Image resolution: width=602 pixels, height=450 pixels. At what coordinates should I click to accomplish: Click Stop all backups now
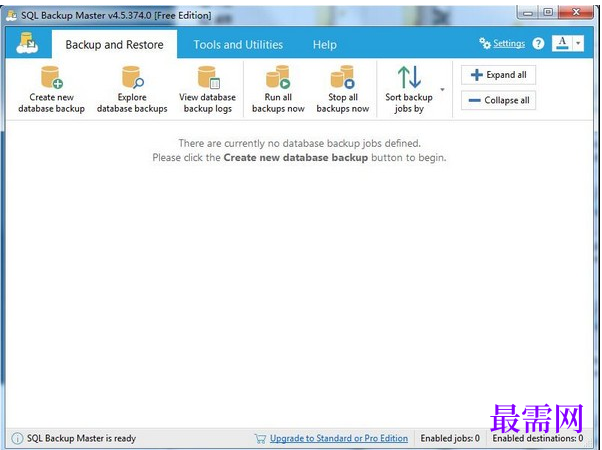tap(343, 89)
